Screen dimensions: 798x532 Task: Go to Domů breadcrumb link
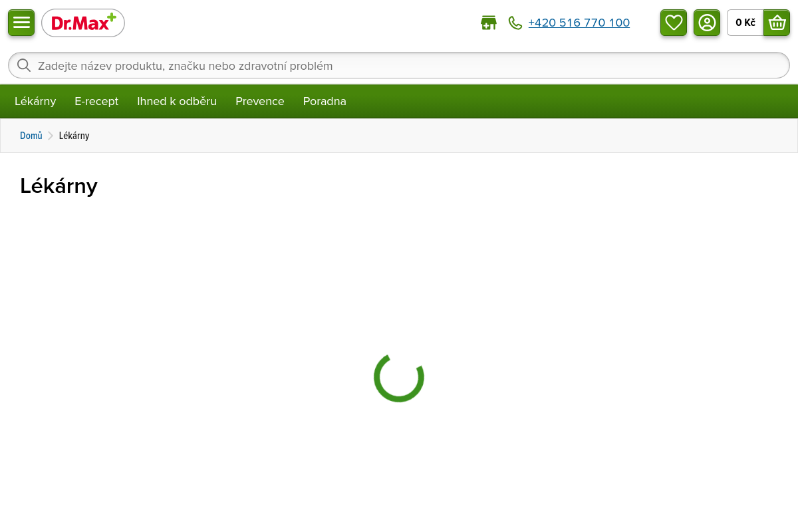click(x=31, y=136)
